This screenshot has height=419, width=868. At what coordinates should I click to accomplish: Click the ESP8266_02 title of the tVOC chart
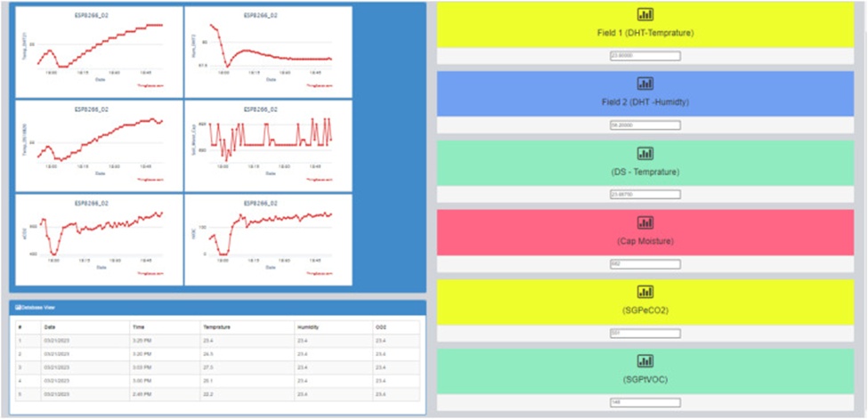(261, 204)
